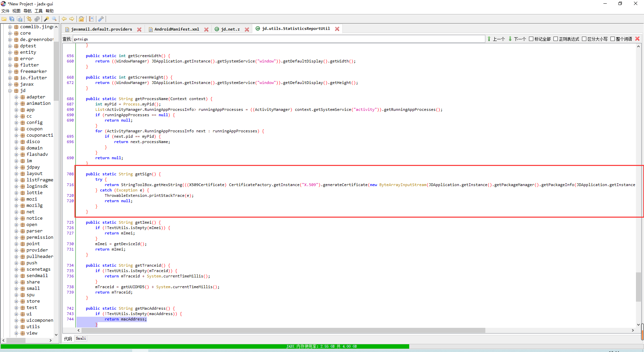
Task: Close the javamail.default.providers tab
Action: coord(139,30)
